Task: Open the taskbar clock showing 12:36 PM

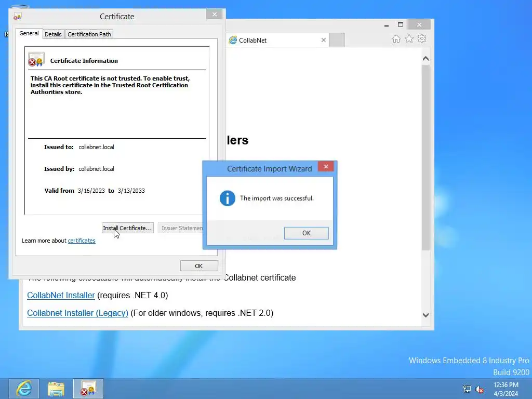Action: coord(506,389)
